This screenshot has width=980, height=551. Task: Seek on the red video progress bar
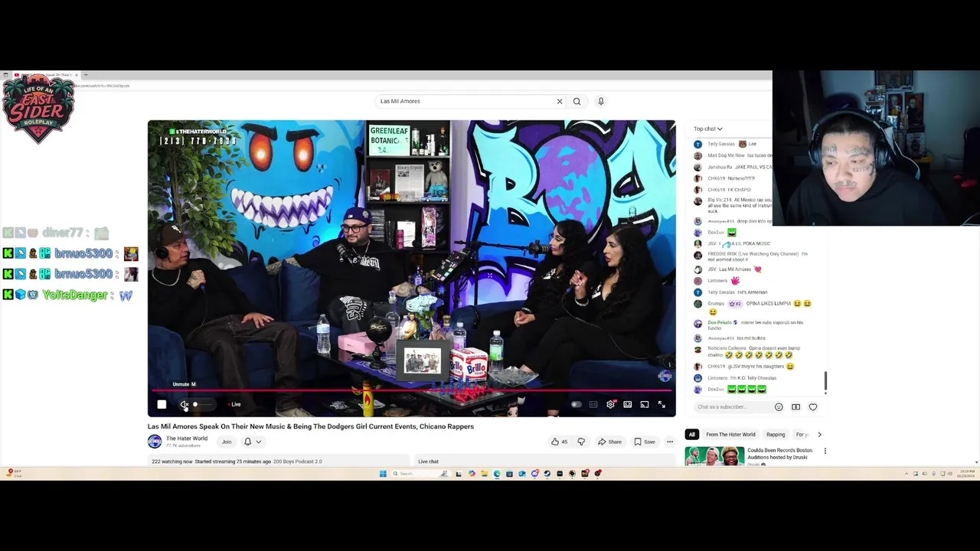[411, 390]
